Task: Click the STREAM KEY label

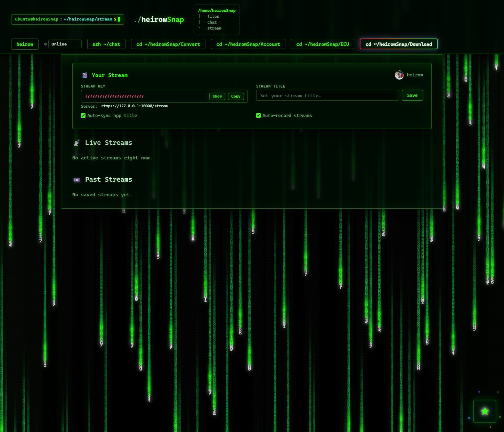Action: [93, 86]
